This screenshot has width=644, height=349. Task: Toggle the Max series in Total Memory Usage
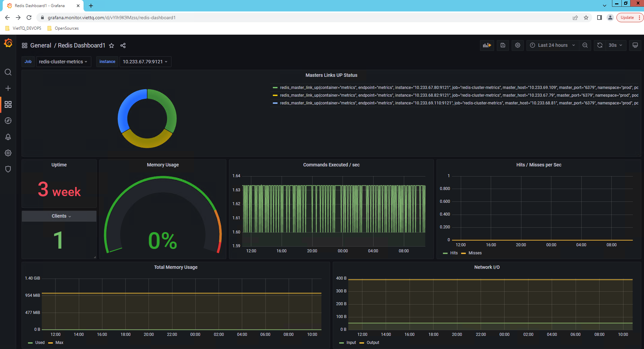tap(59, 343)
